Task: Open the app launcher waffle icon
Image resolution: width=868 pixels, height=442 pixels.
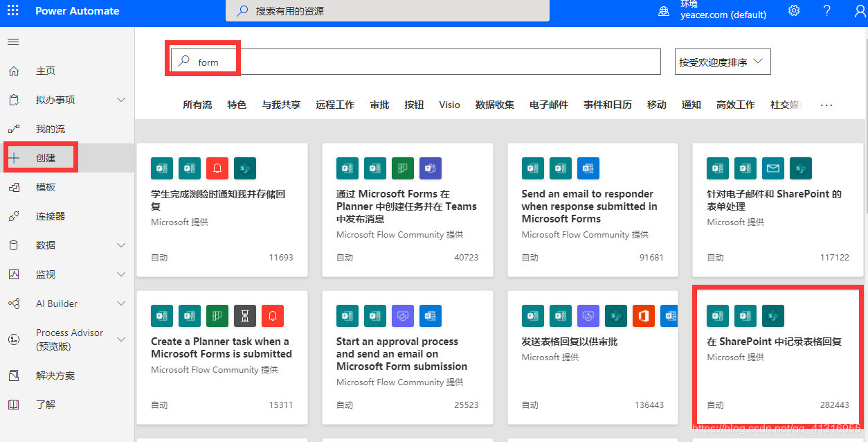Action: point(12,10)
